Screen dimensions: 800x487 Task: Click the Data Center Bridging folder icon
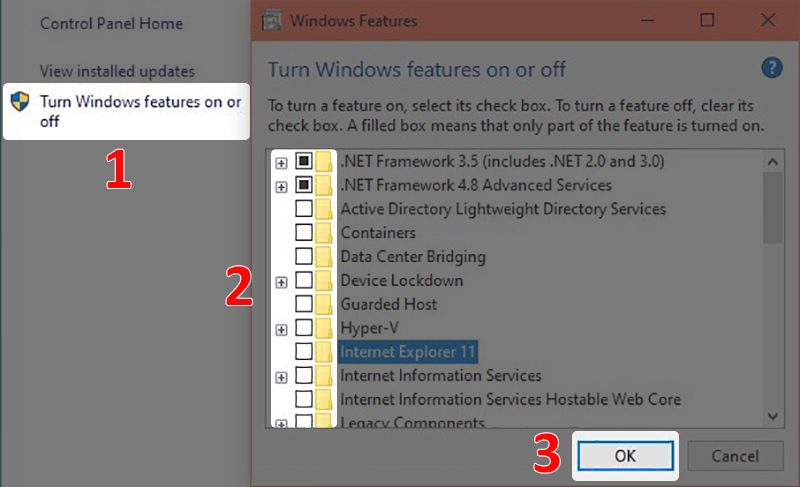(x=324, y=257)
